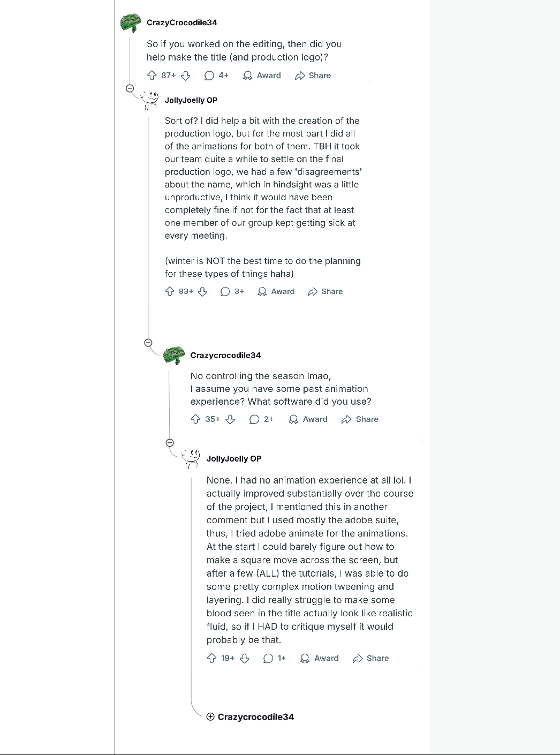560x755 pixels.
Task: Award the top comment with 87+ votes
Action: point(262,76)
